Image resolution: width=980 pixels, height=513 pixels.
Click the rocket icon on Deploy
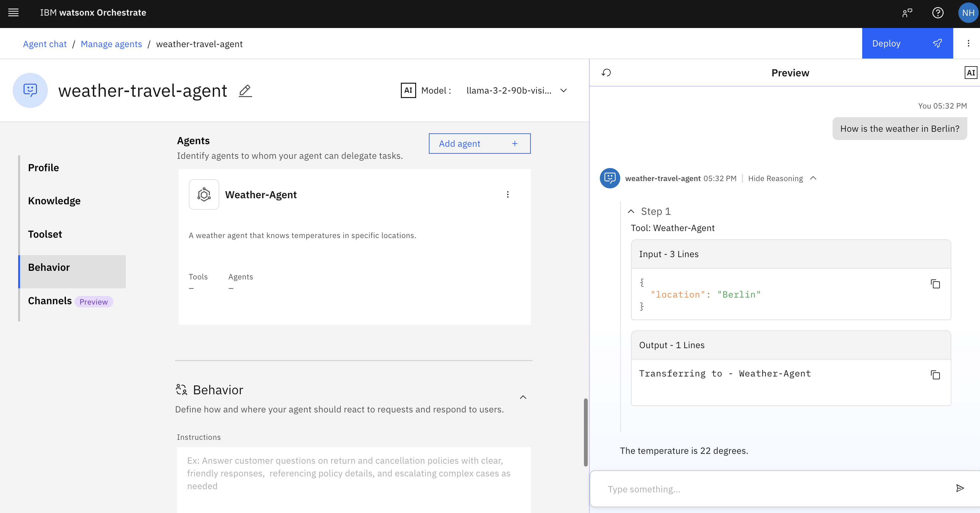coord(937,43)
